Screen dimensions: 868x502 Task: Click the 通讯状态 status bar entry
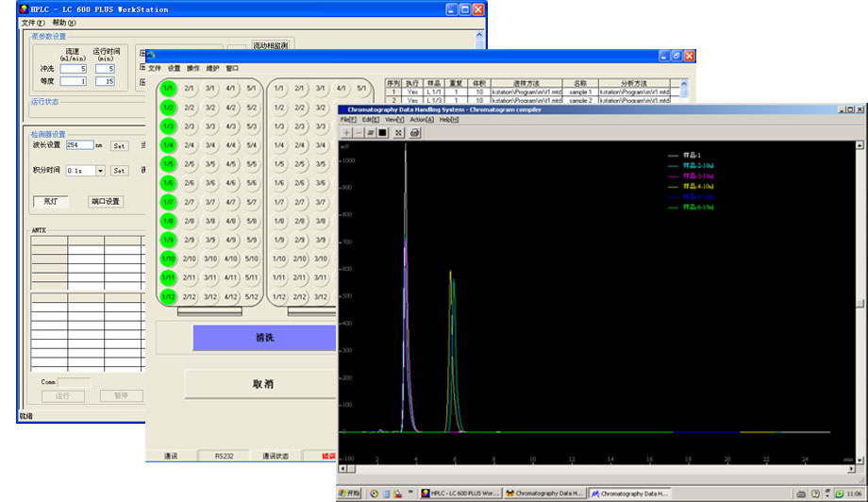point(275,456)
